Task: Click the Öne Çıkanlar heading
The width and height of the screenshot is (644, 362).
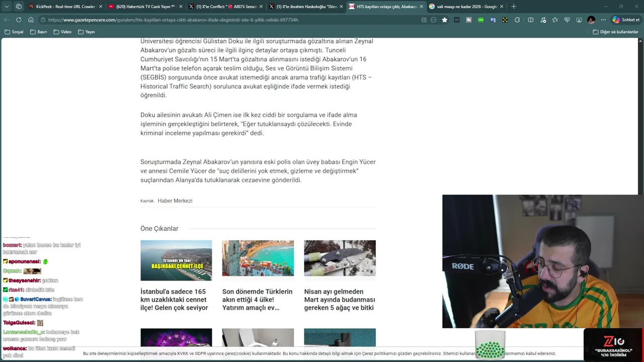Action: point(159,228)
